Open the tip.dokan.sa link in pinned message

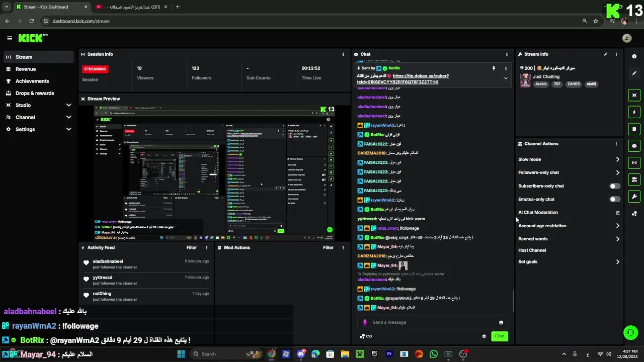(403, 79)
